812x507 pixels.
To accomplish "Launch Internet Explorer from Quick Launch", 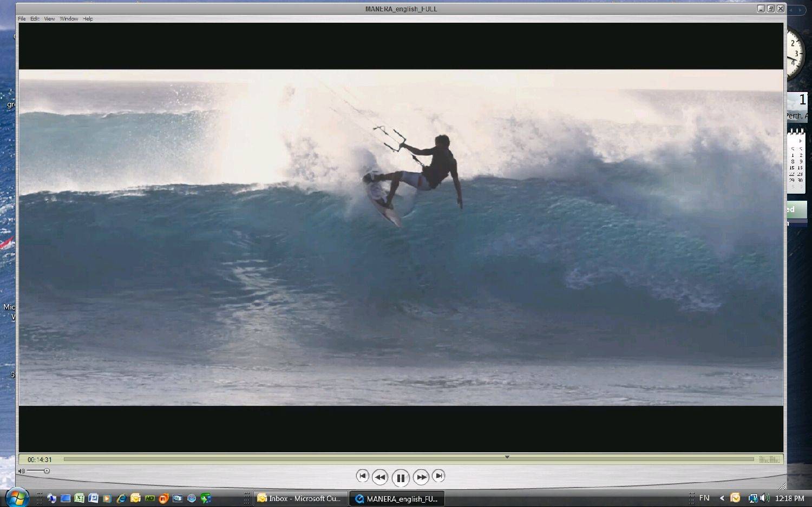I will [121, 498].
